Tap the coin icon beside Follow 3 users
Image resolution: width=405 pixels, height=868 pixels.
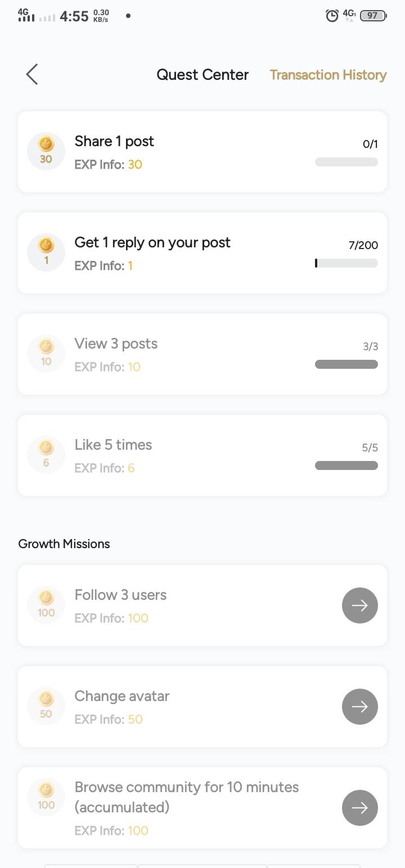(x=46, y=605)
